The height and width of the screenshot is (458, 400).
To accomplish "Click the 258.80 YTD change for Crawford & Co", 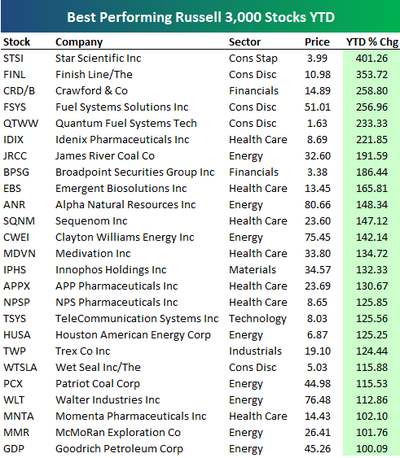I will (372, 91).
